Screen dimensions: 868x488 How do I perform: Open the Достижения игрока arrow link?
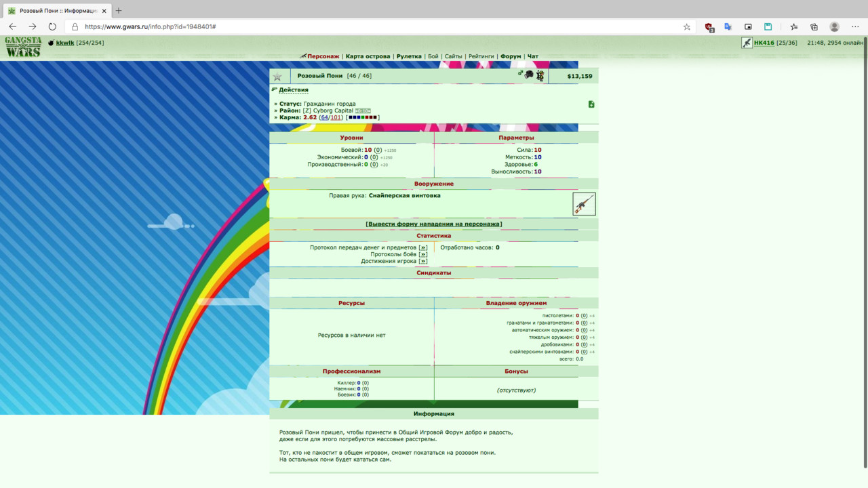tap(423, 261)
